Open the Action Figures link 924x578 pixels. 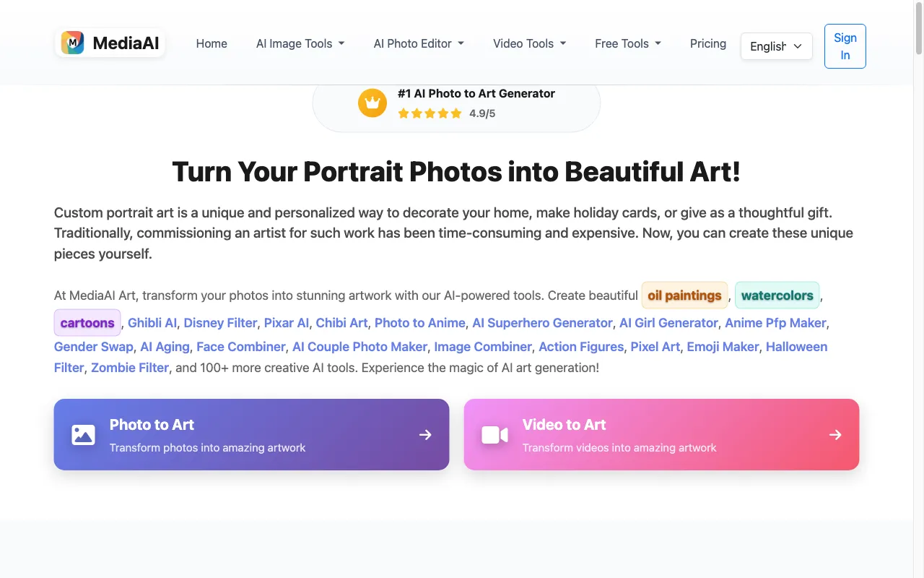click(581, 347)
